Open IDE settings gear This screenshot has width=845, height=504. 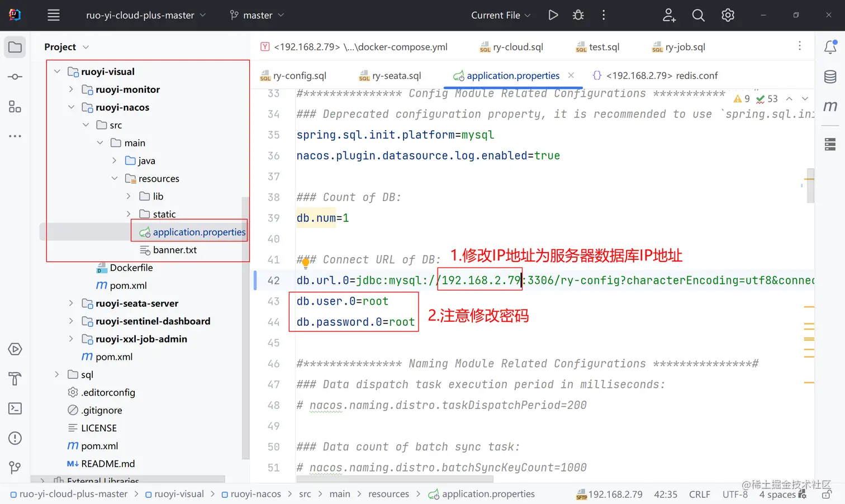[x=728, y=15]
